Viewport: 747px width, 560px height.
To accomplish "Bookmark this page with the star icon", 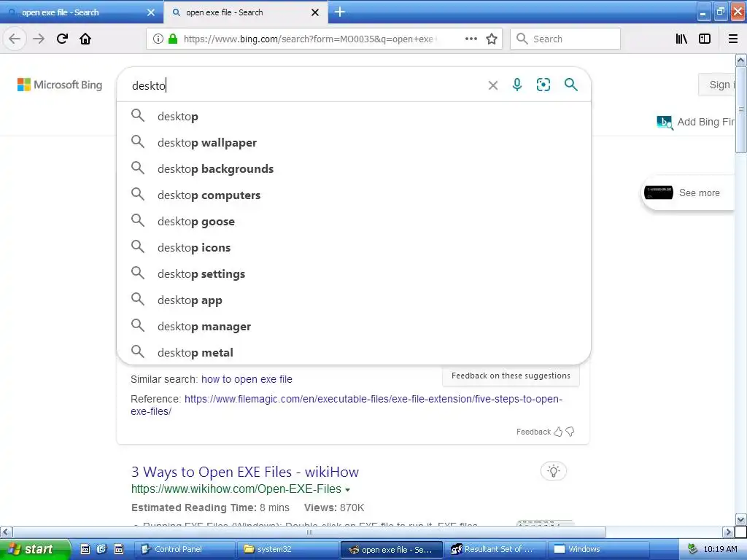I will click(492, 39).
